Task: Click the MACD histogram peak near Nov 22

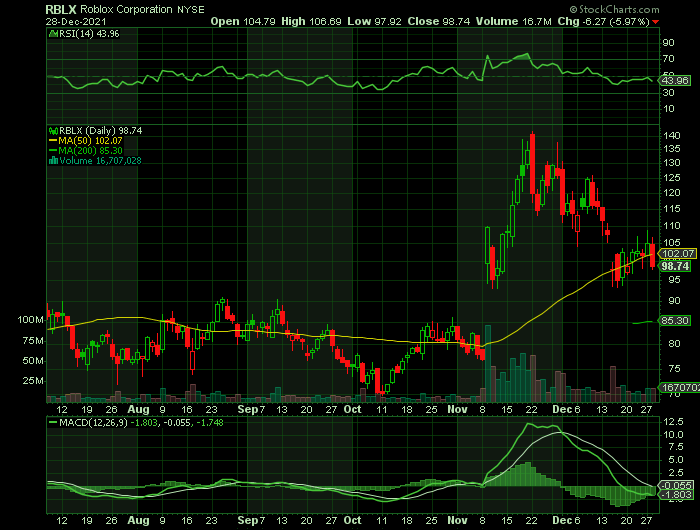Action: coord(528,474)
